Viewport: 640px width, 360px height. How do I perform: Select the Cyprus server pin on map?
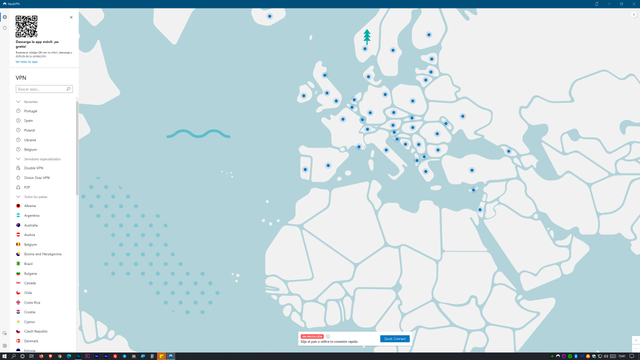click(x=473, y=190)
